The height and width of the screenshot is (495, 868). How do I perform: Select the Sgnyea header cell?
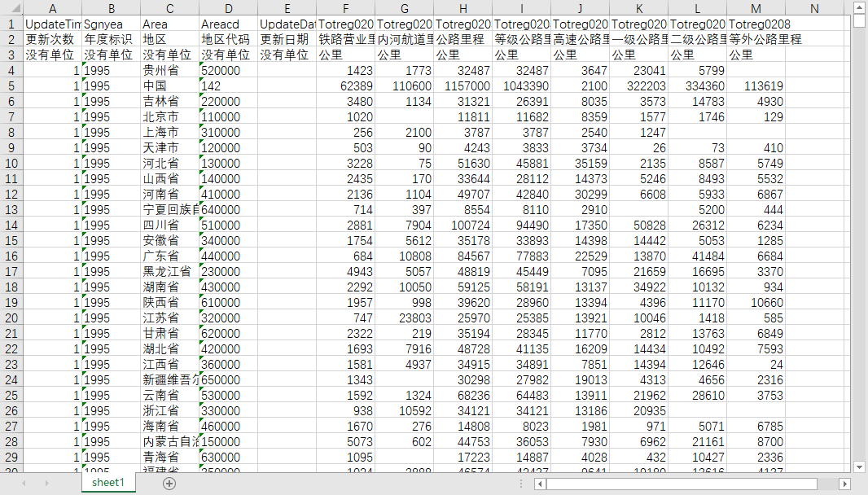tap(112, 24)
